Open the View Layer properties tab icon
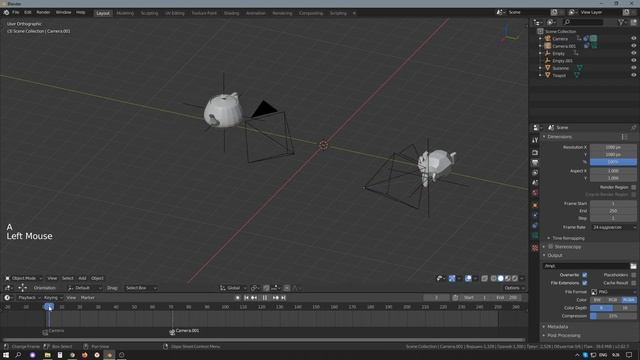Screen dimensions: 640x360 click(x=535, y=173)
